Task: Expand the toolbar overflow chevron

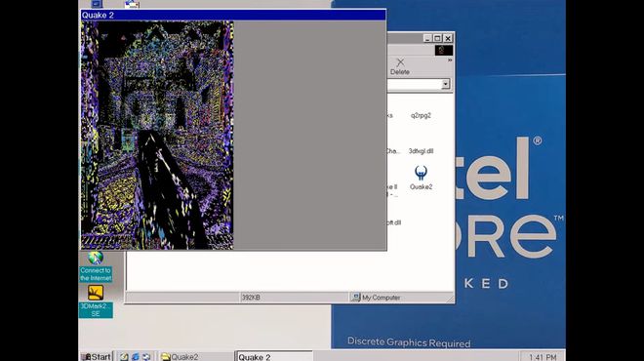Action: 450,60
